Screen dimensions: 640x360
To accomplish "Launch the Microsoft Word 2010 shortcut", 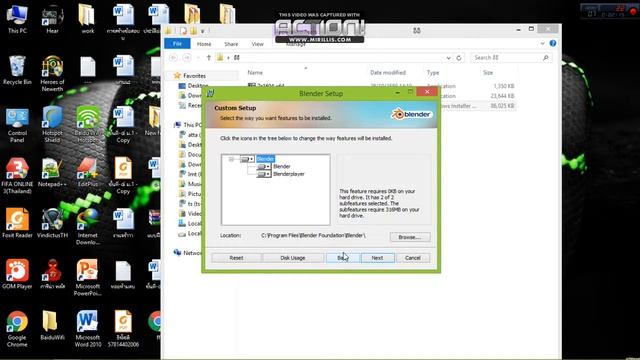I will tap(87, 329).
